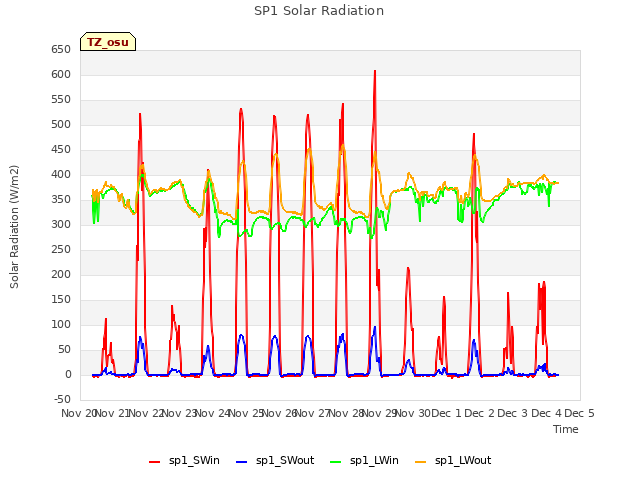Screen dimensions: 640x480
Task: Click the red sp1_SWin legend swatch
Action: [x=155, y=462]
